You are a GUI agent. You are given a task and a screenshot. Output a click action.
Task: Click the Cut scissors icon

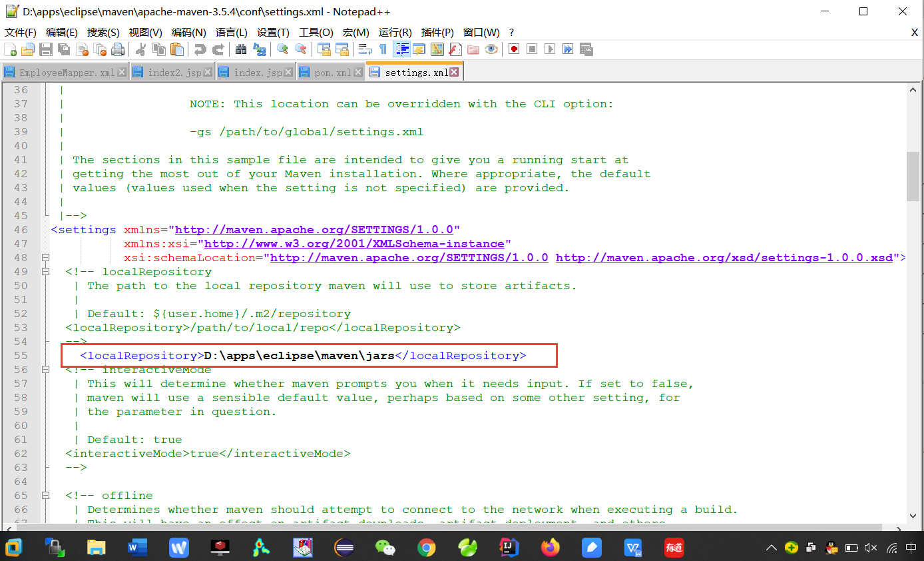[140, 49]
